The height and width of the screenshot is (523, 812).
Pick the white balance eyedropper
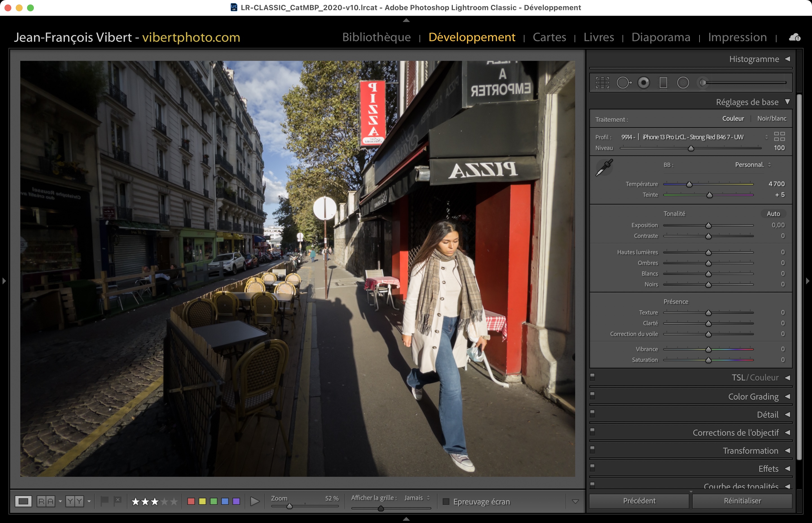604,167
